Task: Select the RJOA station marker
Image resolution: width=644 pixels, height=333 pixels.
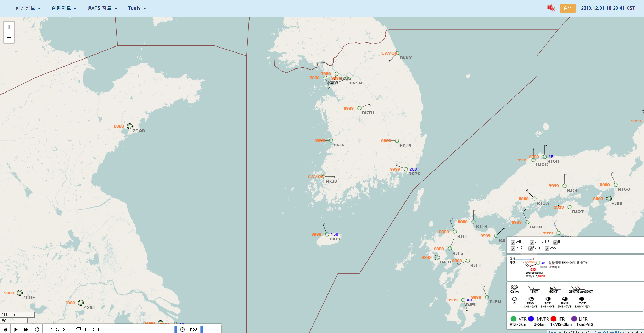Action: 534,199
